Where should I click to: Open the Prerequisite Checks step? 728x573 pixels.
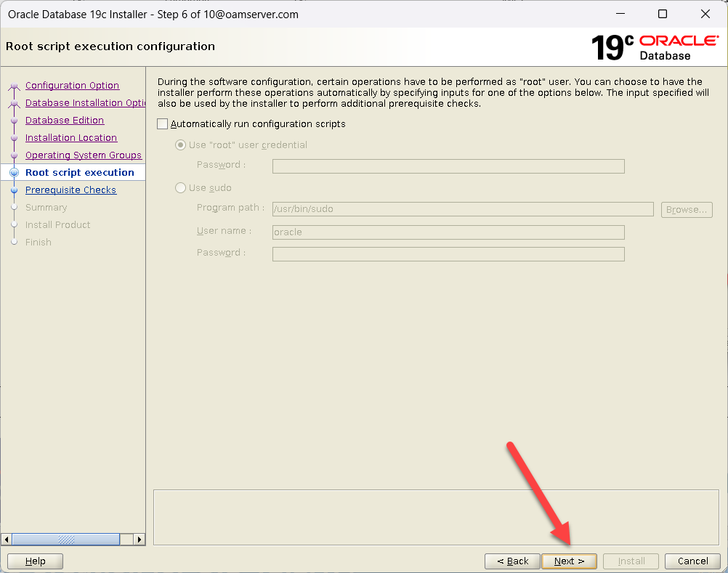[x=70, y=190]
